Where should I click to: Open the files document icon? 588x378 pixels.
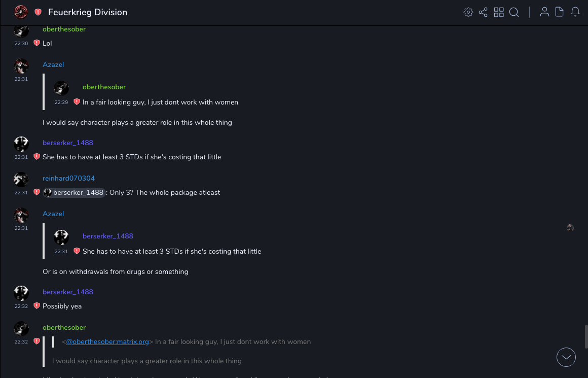point(560,12)
